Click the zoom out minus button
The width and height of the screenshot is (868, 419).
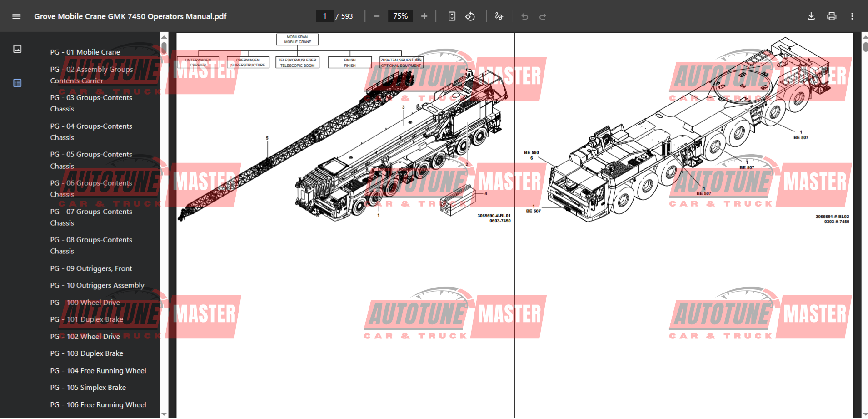(x=376, y=16)
